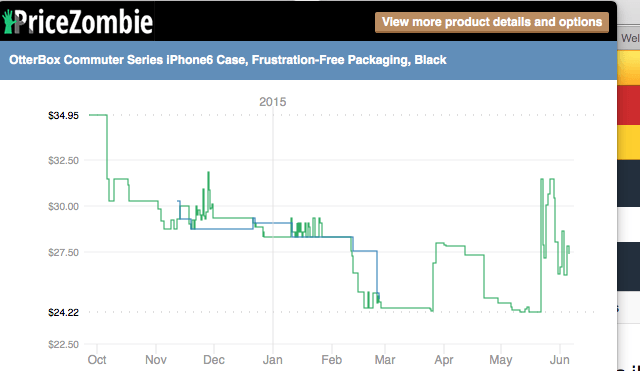
Task: Click the $32.50 axis label
Action: click(x=63, y=160)
